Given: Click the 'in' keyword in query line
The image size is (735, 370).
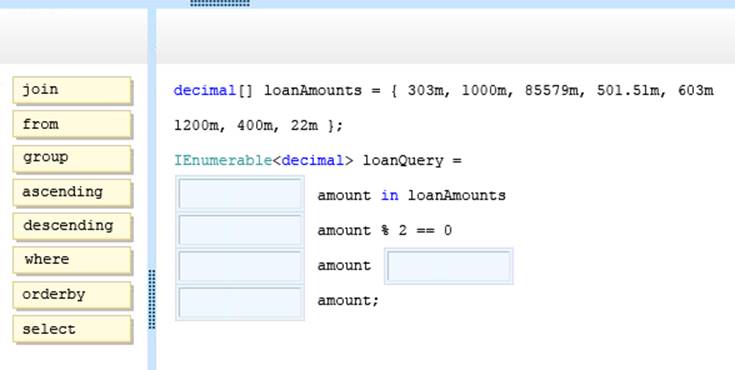Looking at the screenshot, I should (x=390, y=195).
